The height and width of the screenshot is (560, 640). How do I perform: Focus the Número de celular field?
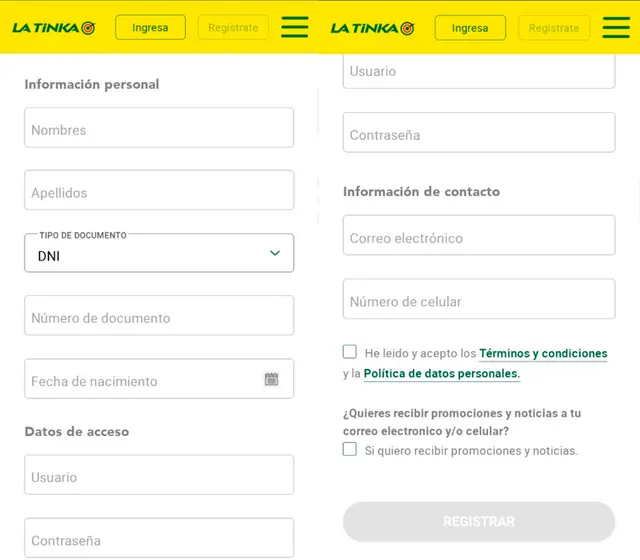[479, 301]
